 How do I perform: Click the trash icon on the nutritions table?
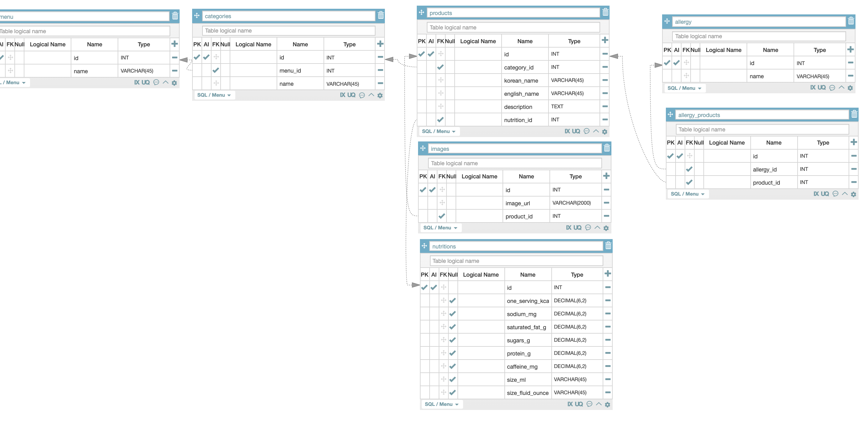pyautogui.click(x=608, y=246)
